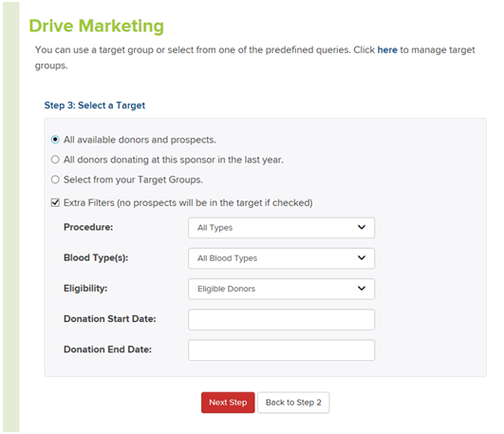The image size is (504, 434).
Task: Click the red Next Step button
Action: coord(228,403)
